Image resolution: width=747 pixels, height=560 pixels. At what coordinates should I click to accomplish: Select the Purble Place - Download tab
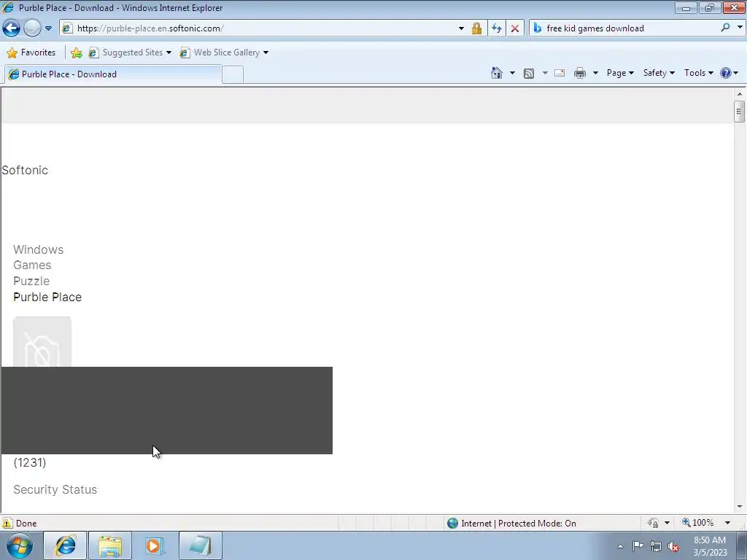click(x=113, y=74)
